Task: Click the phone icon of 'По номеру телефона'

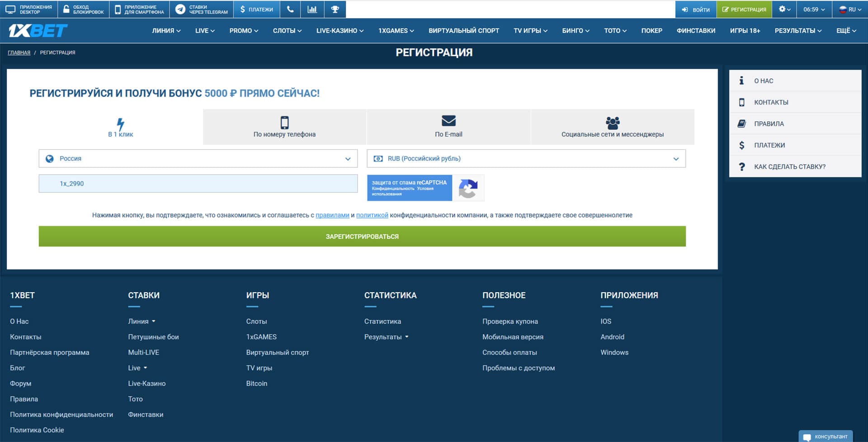Action: click(284, 122)
